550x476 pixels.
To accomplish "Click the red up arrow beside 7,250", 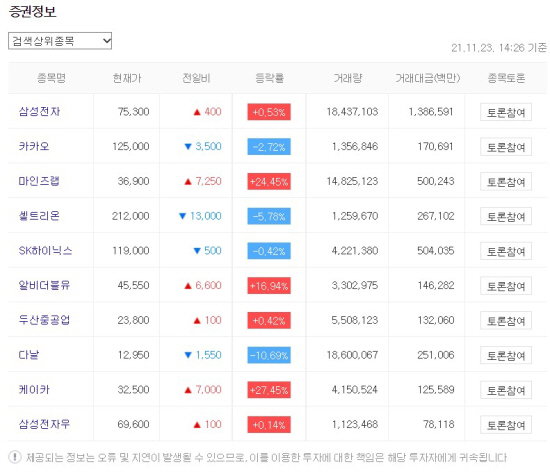I will (x=188, y=181).
